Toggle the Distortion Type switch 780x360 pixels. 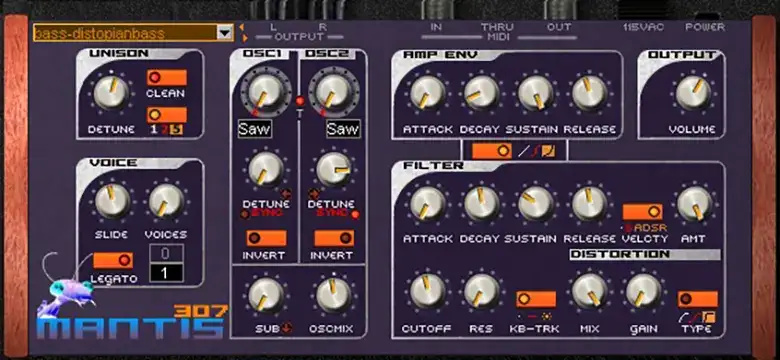697,299
